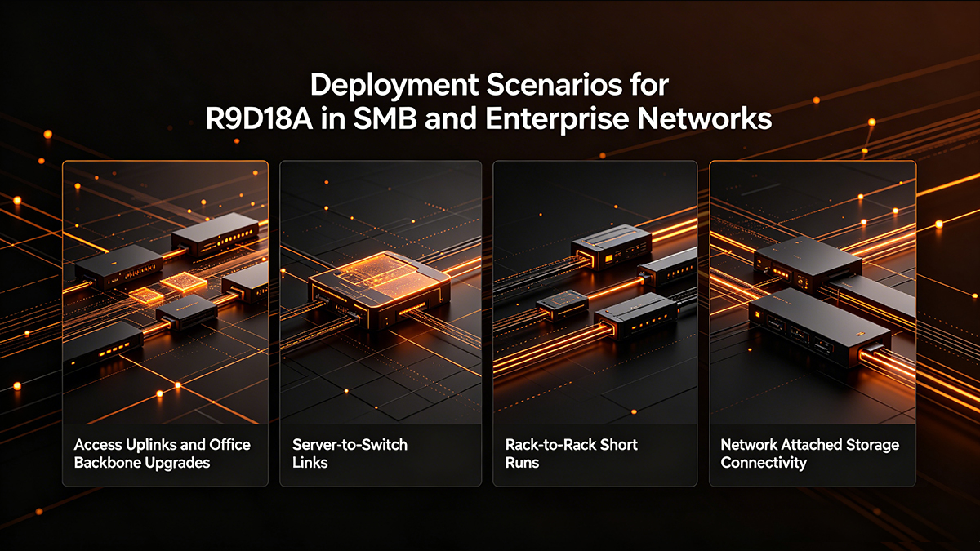Click the "Deployment Scenarios for" heading line
Screen dimensions: 980x551
[489, 87]
